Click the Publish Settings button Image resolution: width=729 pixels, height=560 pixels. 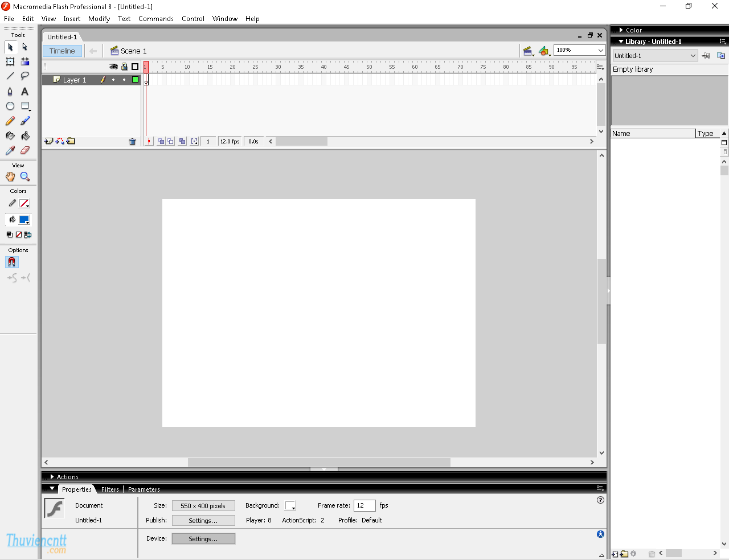tap(203, 520)
